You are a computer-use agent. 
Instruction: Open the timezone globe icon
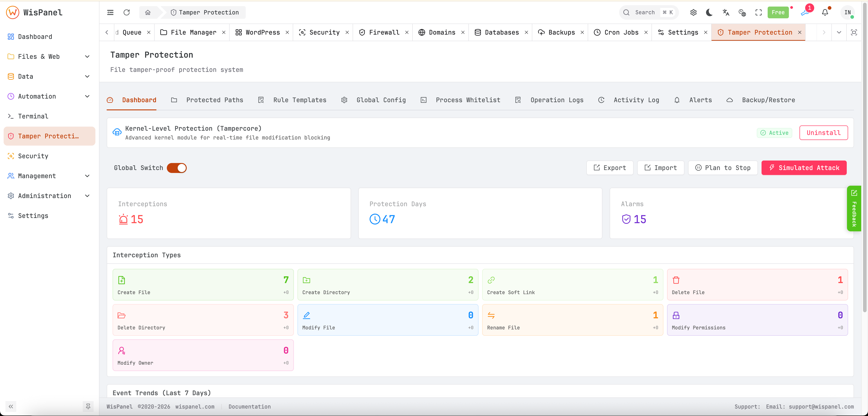point(742,12)
